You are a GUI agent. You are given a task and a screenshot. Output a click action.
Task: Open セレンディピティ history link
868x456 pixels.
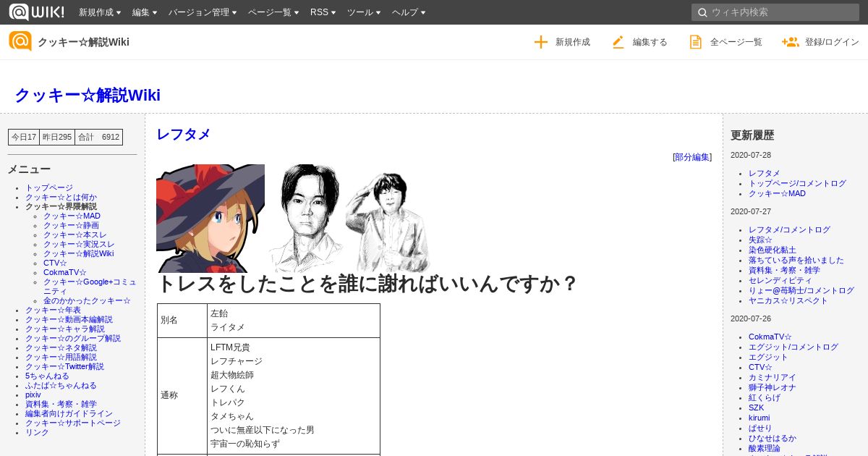[x=780, y=280]
